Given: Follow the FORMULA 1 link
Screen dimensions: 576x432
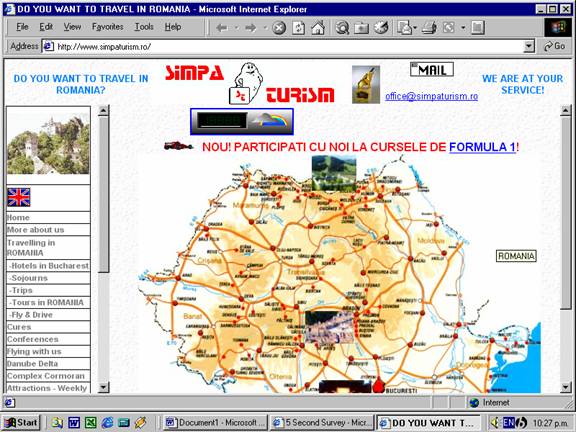Looking at the screenshot, I should [x=482, y=147].
